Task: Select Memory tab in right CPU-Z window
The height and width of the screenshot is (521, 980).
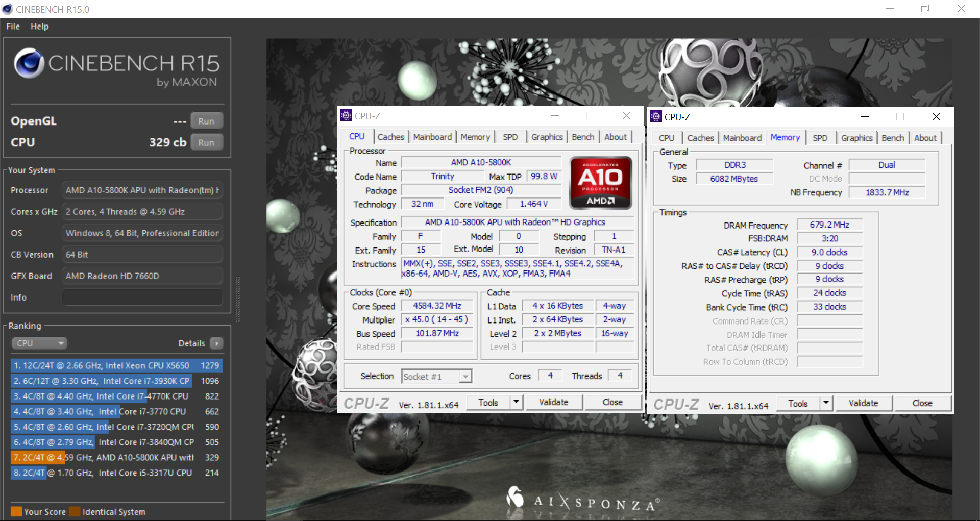Action: (x=786, y=137)
